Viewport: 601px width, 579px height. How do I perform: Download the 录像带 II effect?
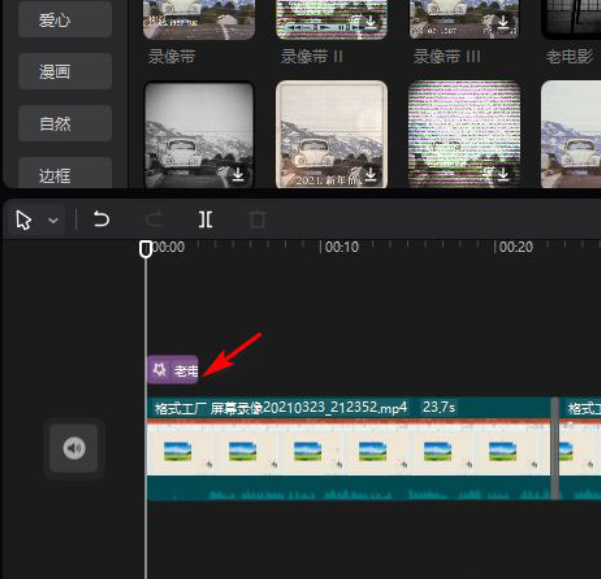[371, 22]
